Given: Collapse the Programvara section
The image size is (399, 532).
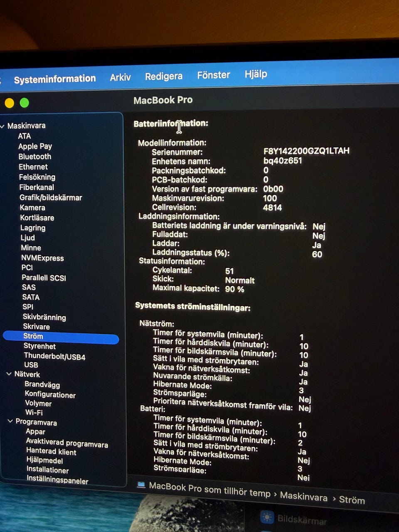Looking at the screenshot, I should coord(10,421).
